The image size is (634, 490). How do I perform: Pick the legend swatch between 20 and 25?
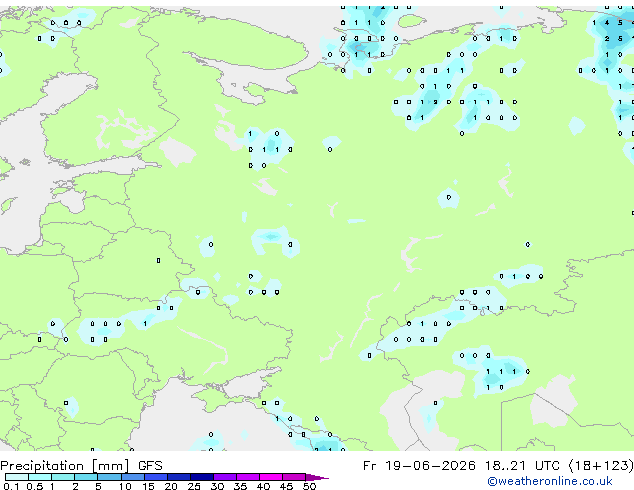tap(179, 477)
